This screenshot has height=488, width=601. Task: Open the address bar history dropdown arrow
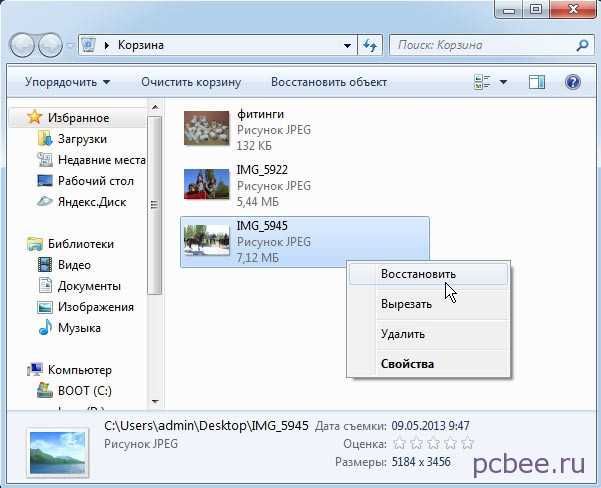[x=347, y=45]
